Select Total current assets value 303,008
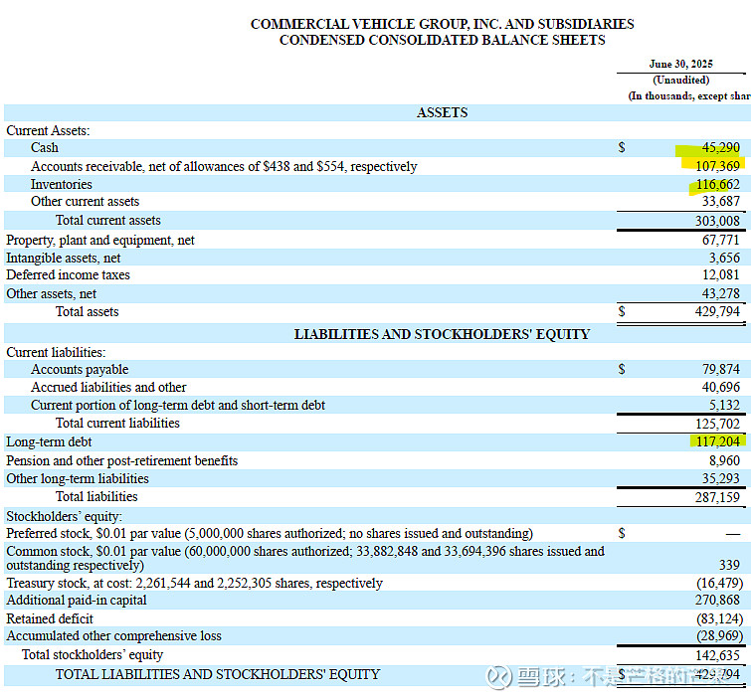 [717, 221]
